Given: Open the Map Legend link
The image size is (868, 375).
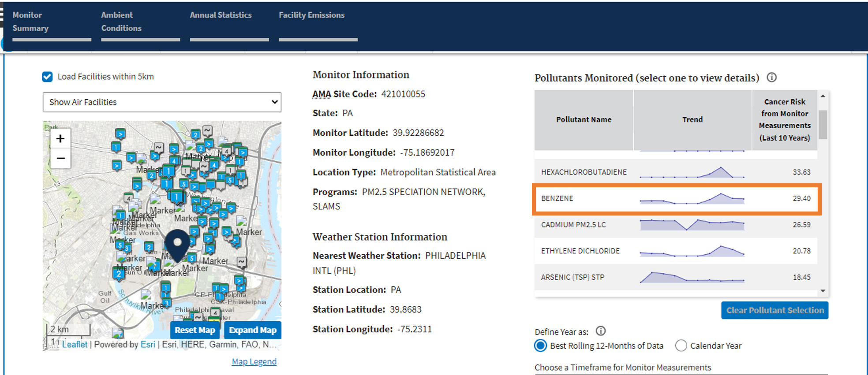Looking at the screenshot, I should pos(254,361).
